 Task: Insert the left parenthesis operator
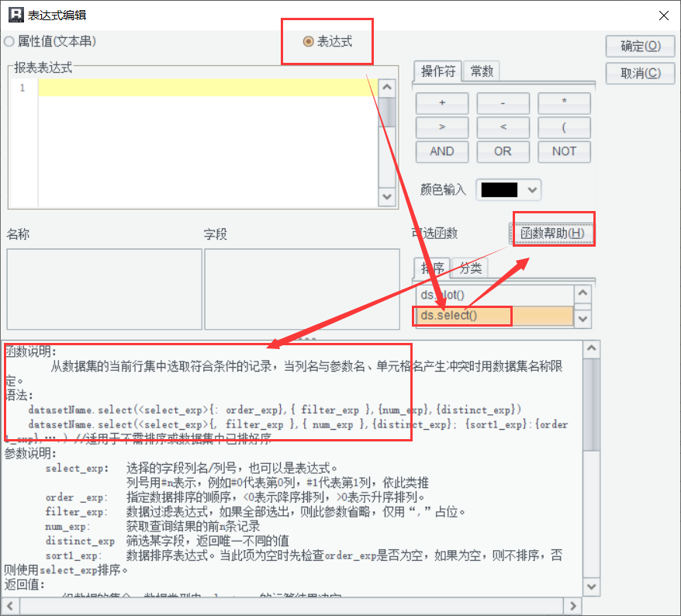(x=564, y=127)
